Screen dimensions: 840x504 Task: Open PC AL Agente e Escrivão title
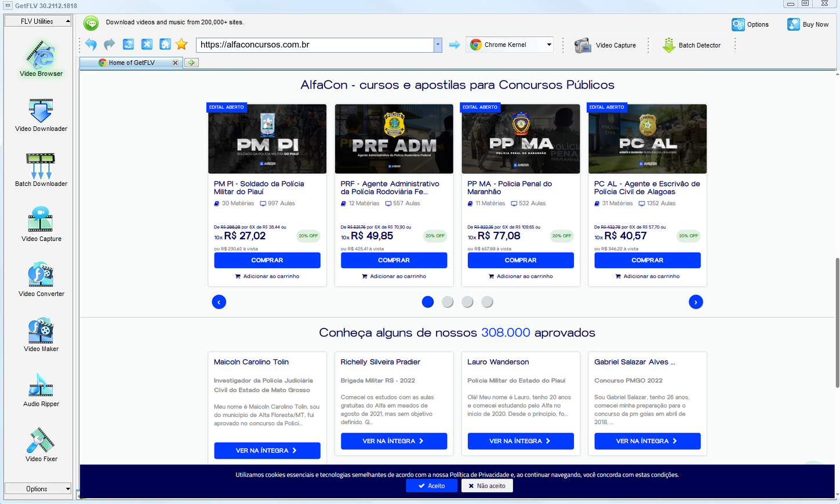pos(647,188)
